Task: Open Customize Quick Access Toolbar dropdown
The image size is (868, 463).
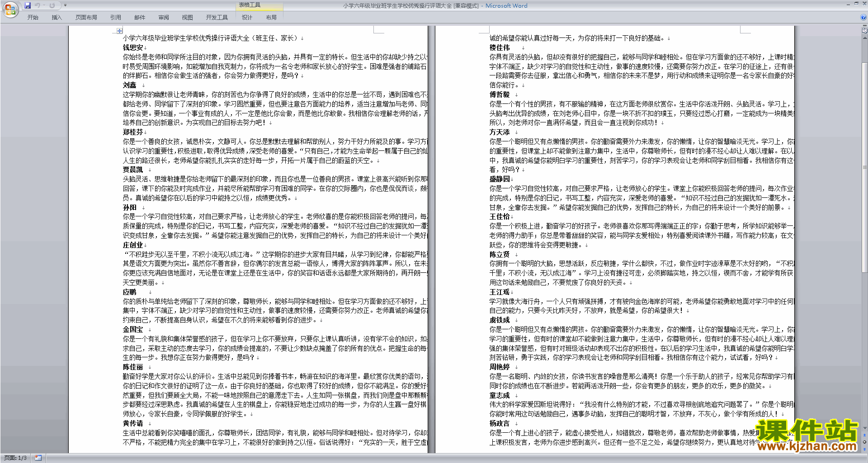Action: [x=65, y=5]
